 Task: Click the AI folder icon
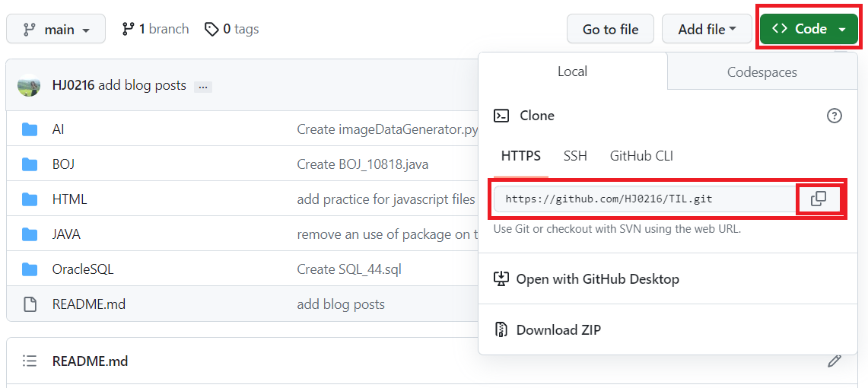pyautogui.click(x=30, y=130)
